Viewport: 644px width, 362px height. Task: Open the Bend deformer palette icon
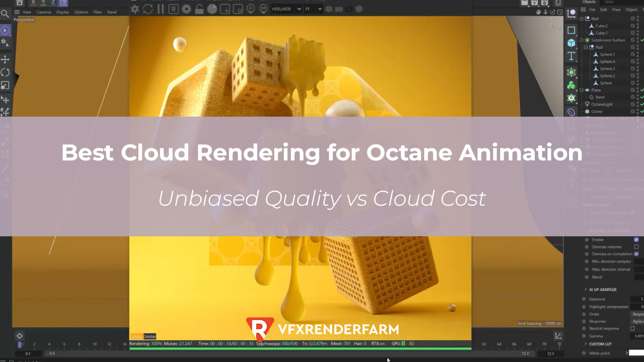point(572,112)
